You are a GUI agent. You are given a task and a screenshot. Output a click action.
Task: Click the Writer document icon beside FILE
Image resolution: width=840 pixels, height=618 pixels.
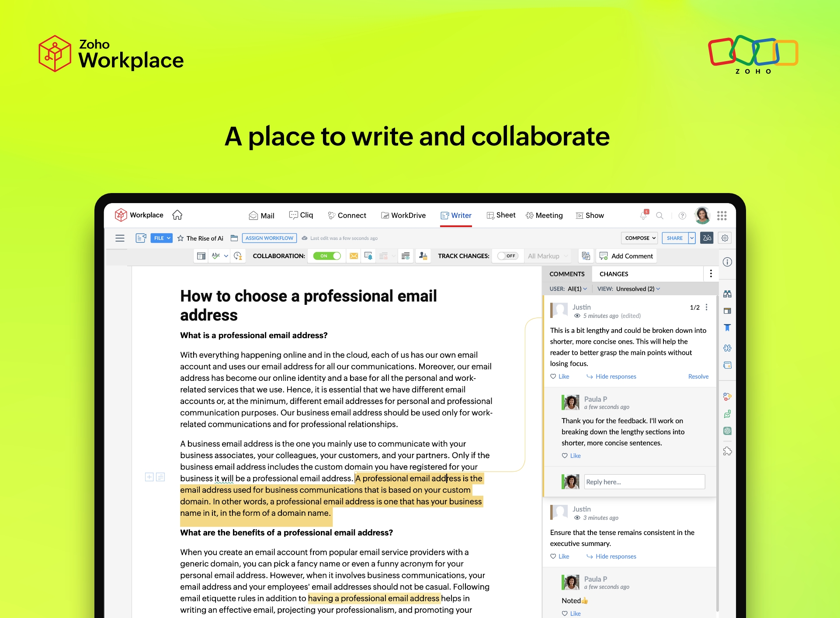pyautogui.click(x=141, y=238)
